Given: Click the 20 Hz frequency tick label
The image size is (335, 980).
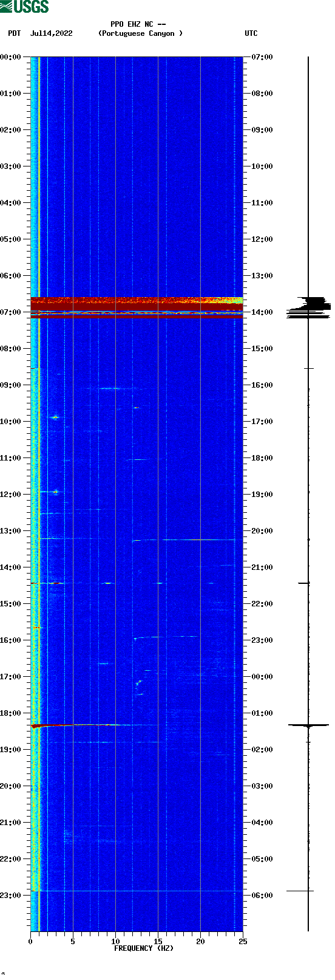Looking at the screenshot, I should tap(200, 942).
